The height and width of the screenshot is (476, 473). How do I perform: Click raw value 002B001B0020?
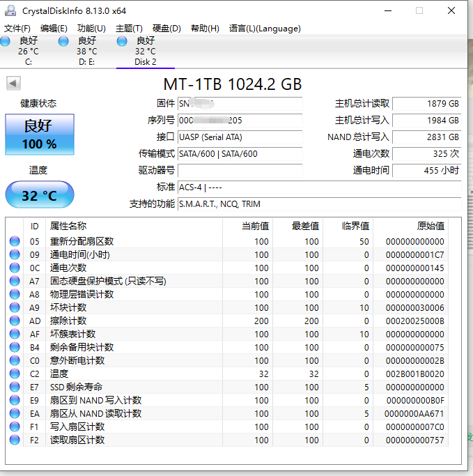(x=414, y=374)
